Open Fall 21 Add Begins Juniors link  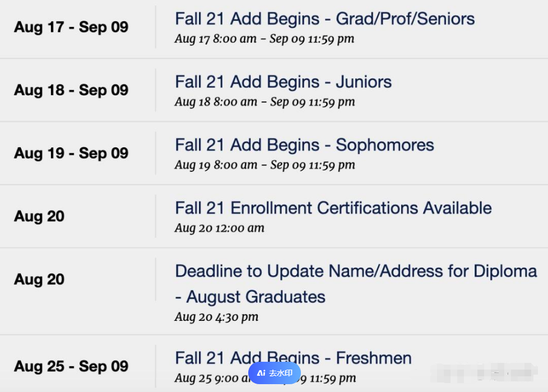[x=283, y=82]
